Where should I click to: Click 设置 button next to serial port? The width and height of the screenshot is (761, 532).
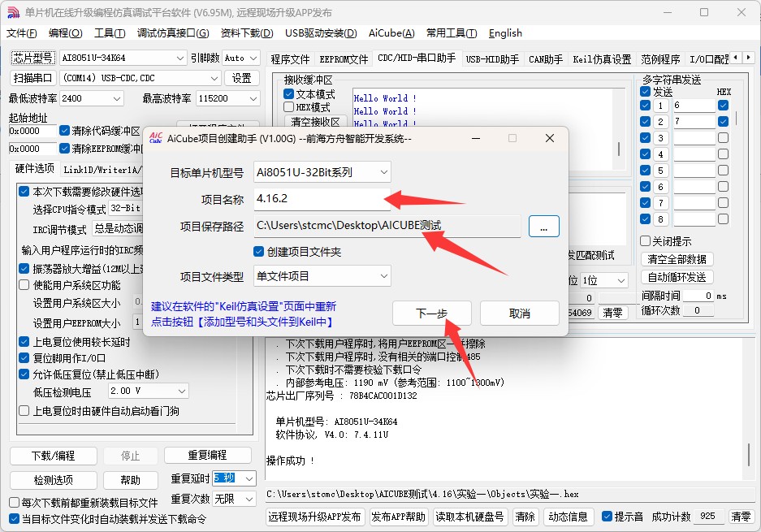pyautogui.click(x=241, y=78)
